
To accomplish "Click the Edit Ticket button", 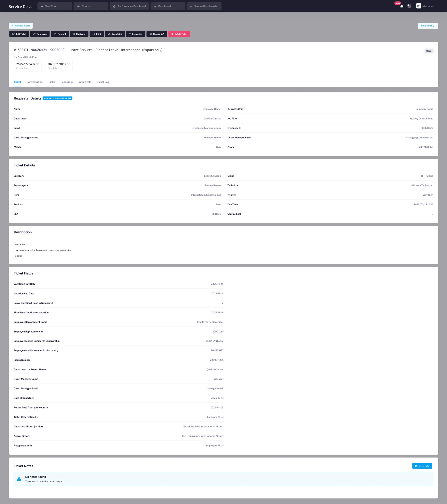I will tap(19, 34).
